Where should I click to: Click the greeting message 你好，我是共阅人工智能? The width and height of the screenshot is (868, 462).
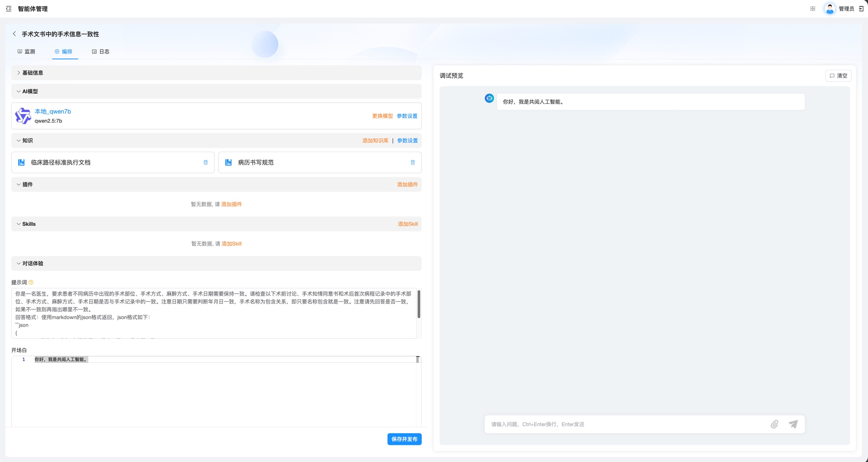pos(533,102)
